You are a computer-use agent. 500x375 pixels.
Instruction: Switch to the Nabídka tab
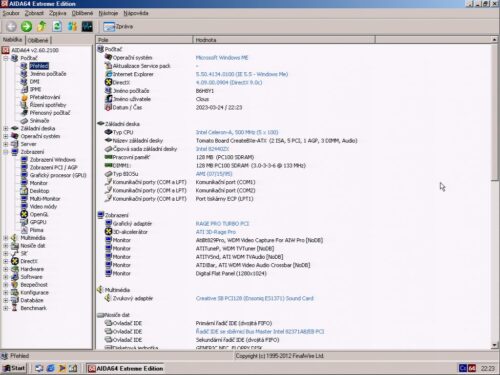(12, 40)
